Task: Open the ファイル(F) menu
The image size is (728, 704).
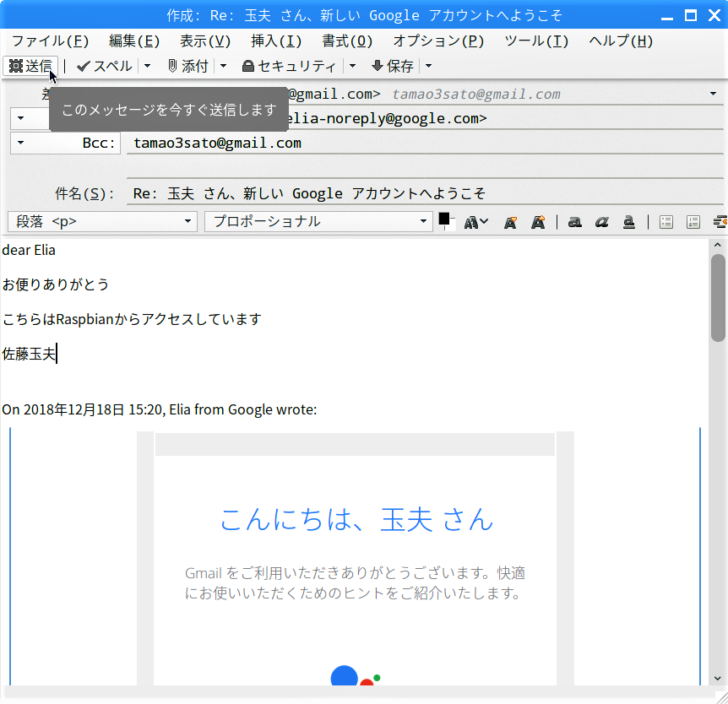Action: [x=50, y=41]
